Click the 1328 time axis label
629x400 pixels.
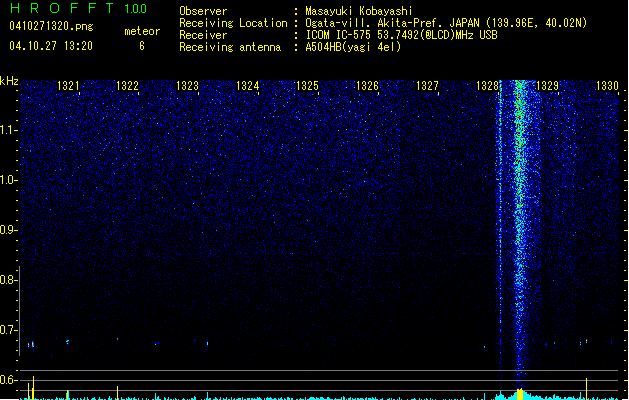tap(487, 86)
